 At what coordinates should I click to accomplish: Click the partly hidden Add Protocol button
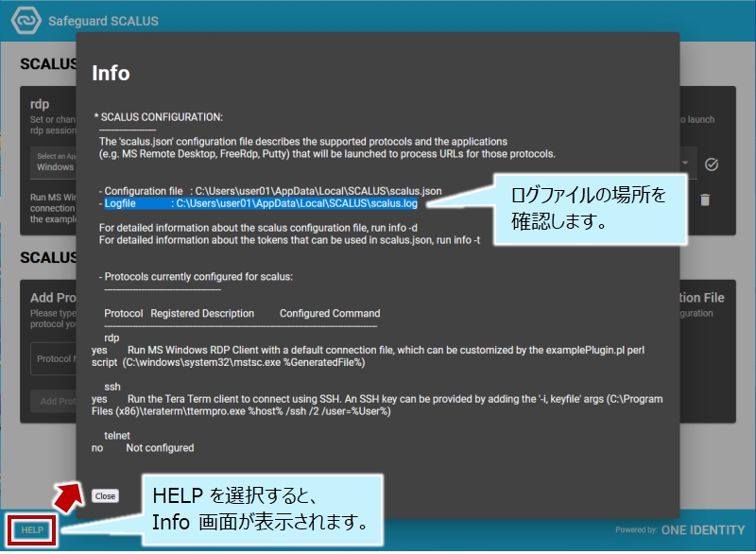coord(53,401)
